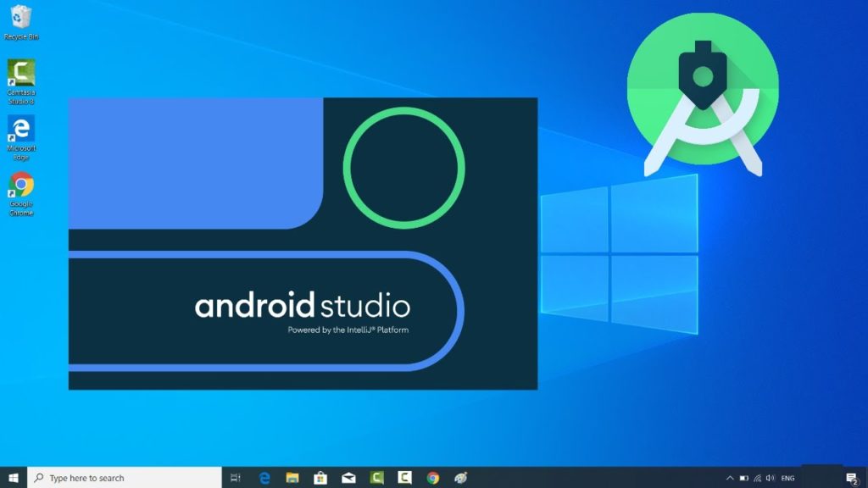The width and height of the screenshot is (868, 488).
Task: Select the Google Chrome desktop shortcut
Action: 20,188
